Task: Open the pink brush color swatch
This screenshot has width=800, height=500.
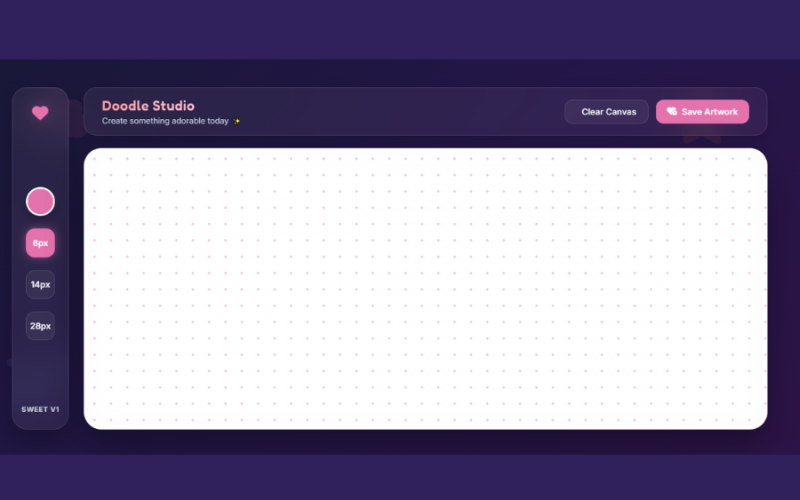Action: click(40, 202)
